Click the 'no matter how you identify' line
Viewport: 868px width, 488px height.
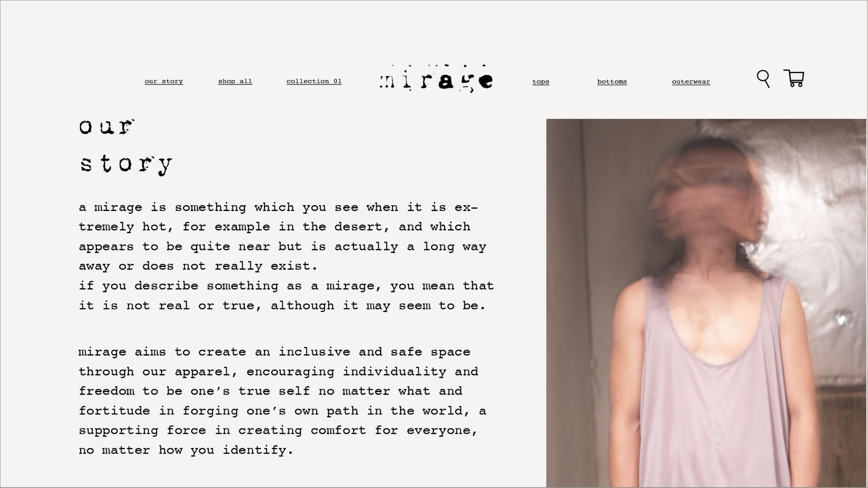(186, 450)
